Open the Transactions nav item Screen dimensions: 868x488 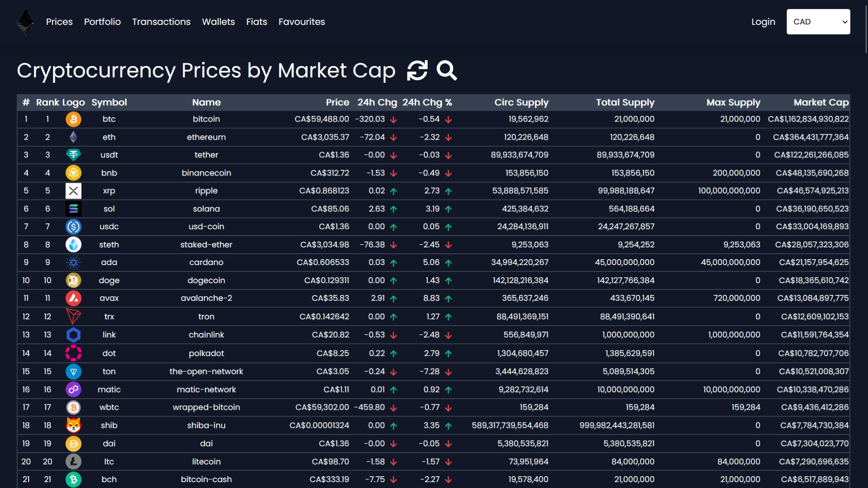(x=161, y=22)
